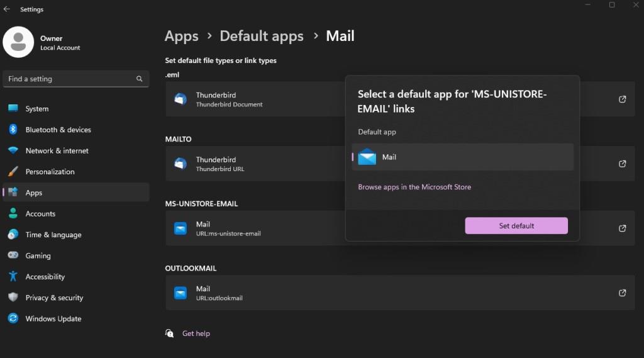Open the URL:outlookmail Mail row
644x358 pixels.
(x=400, y=293)
